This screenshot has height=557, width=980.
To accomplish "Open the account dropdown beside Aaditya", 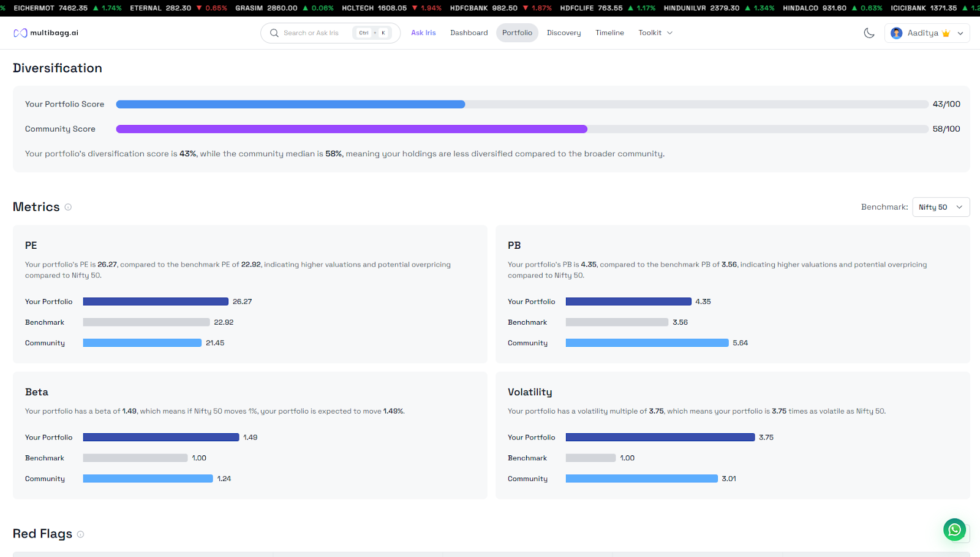I will point(960,32).
